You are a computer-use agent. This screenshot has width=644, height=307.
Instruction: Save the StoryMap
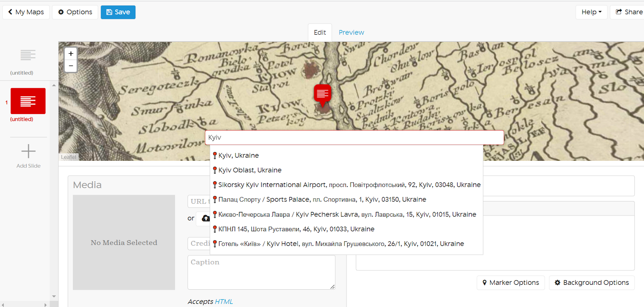click(x=118, y=12)
